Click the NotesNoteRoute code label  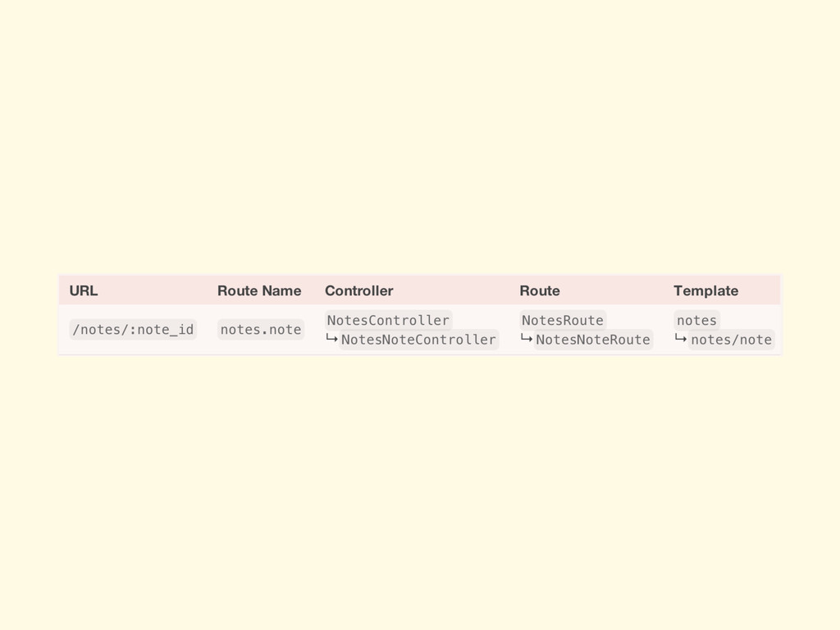tap(592, 340)
